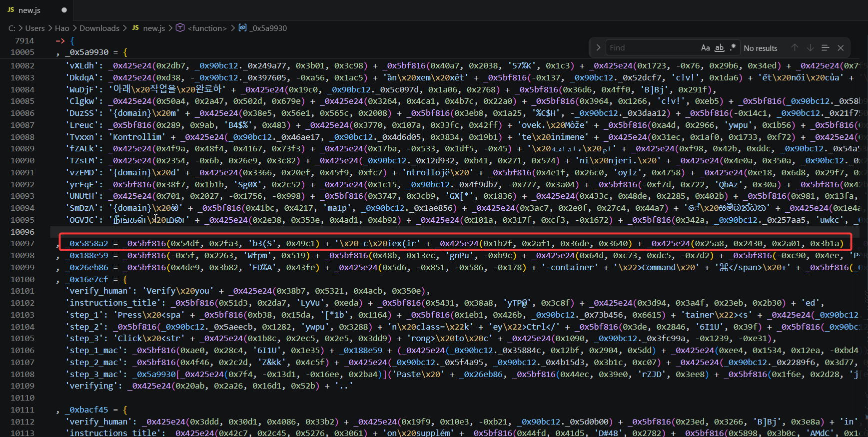Image resolution: width=868 pixels, height=437 pixels.
Task: Open the _0x5a9930 breadcrumb symbol
Action: 269,28
